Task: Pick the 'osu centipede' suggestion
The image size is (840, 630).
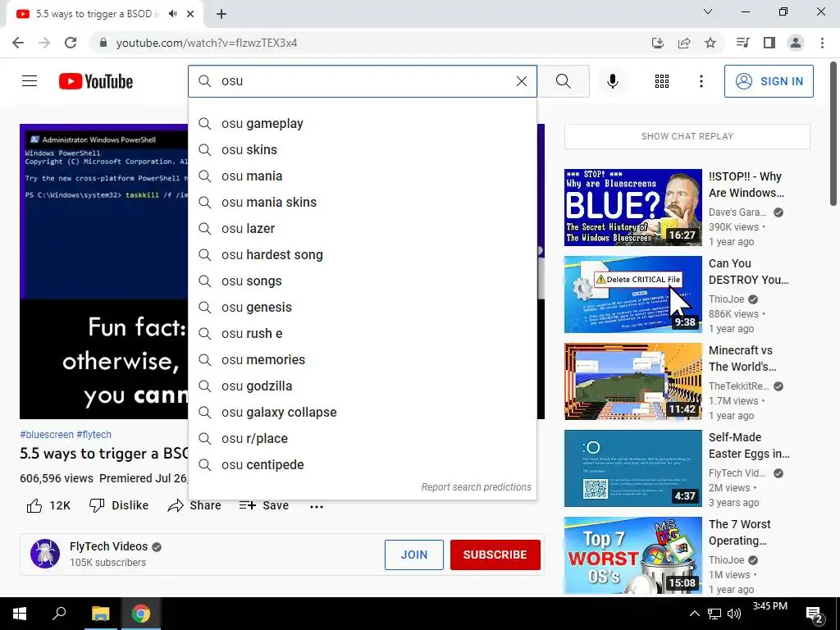Action: click(x=362, y=465)
